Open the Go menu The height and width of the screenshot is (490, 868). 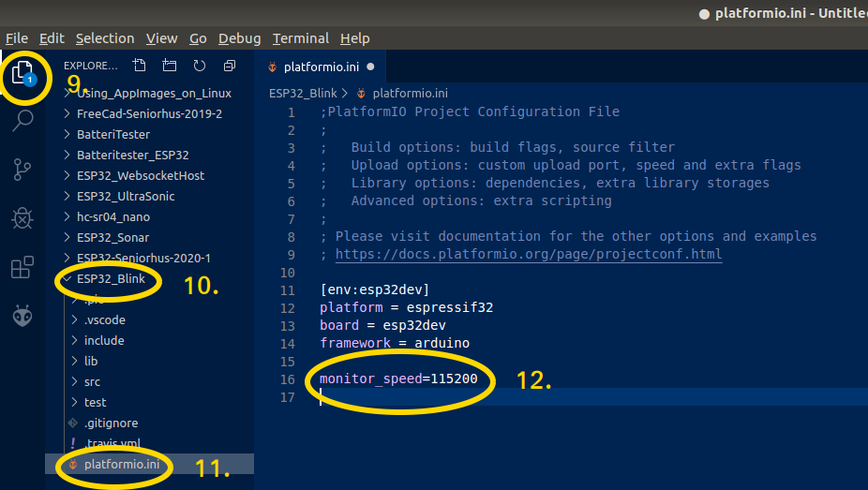[x=198, y=38]
